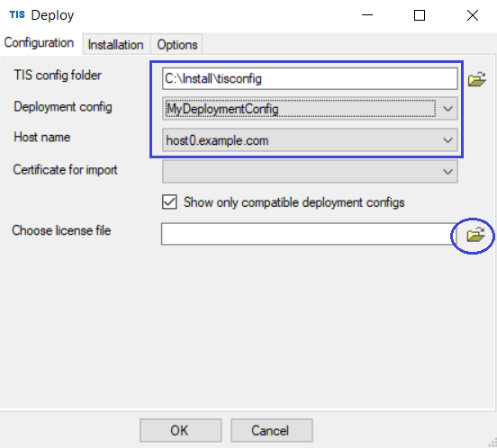The width and height of the screenshot is (497, 448).
Task: Open the Options tab
Action: 177,45
